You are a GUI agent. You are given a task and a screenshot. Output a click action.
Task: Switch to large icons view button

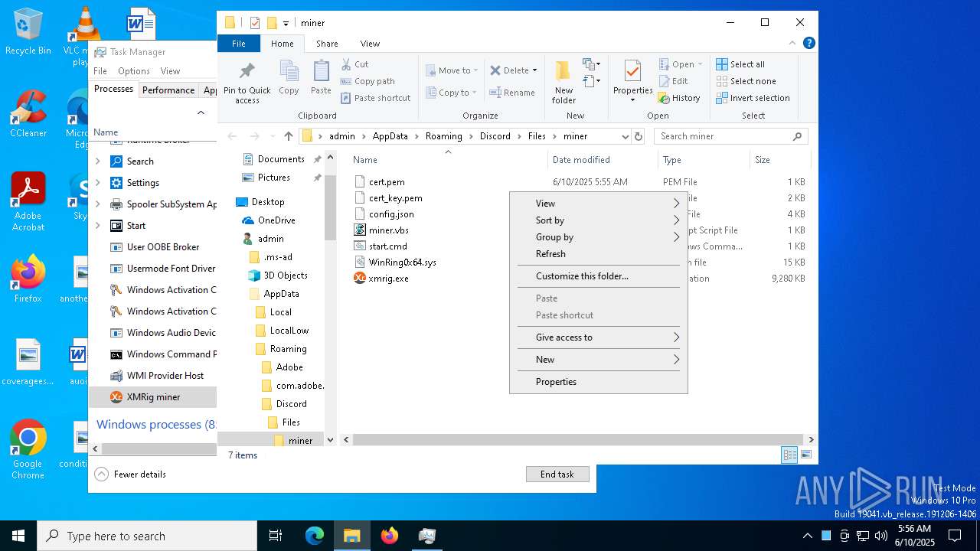805,455
